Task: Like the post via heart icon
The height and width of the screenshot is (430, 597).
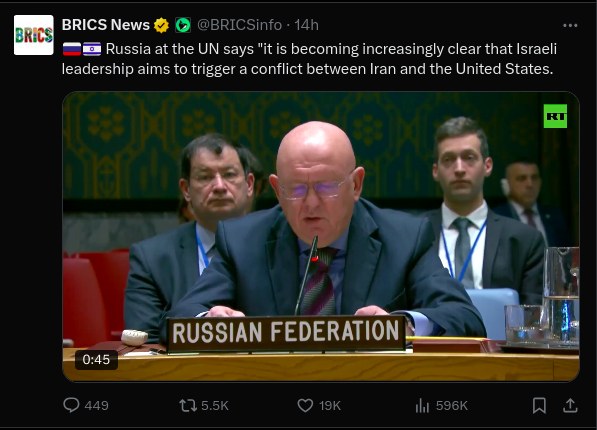Action: coord(305,405)
